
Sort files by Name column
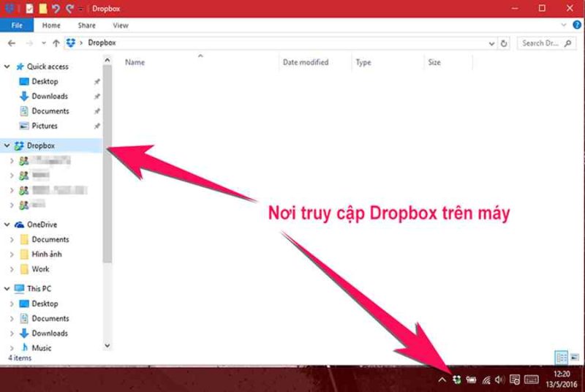[x=135, y=62]
